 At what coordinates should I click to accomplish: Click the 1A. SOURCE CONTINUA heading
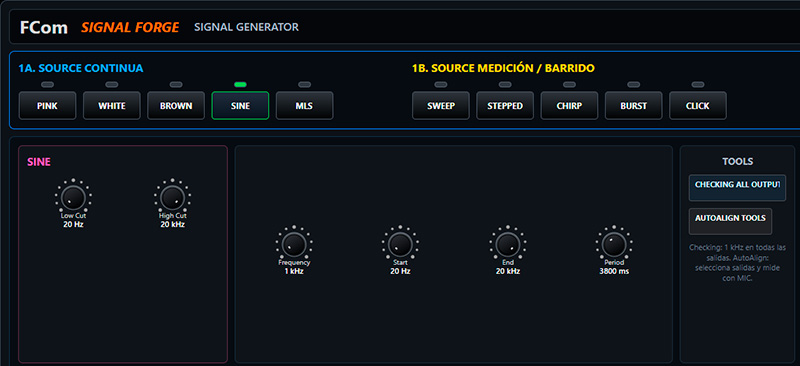pyautogui.click(x=81, y=68)
